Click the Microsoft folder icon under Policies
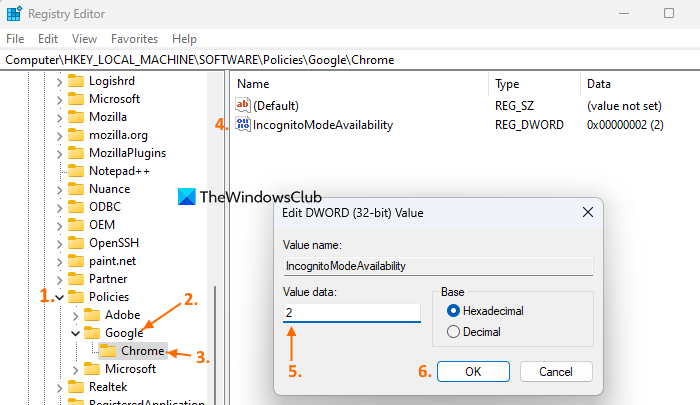This screenshot has width=700, height=405. 92,369
